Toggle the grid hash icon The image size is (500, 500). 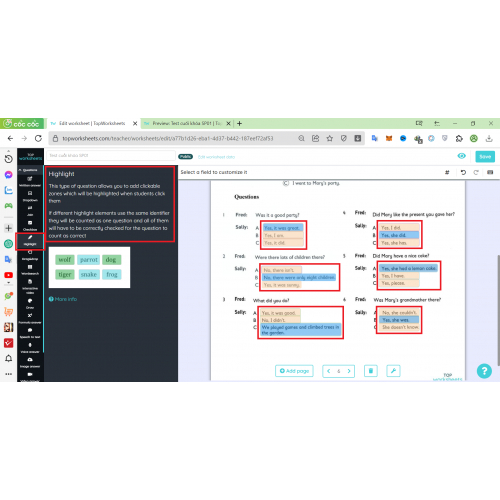click(447, 172)
